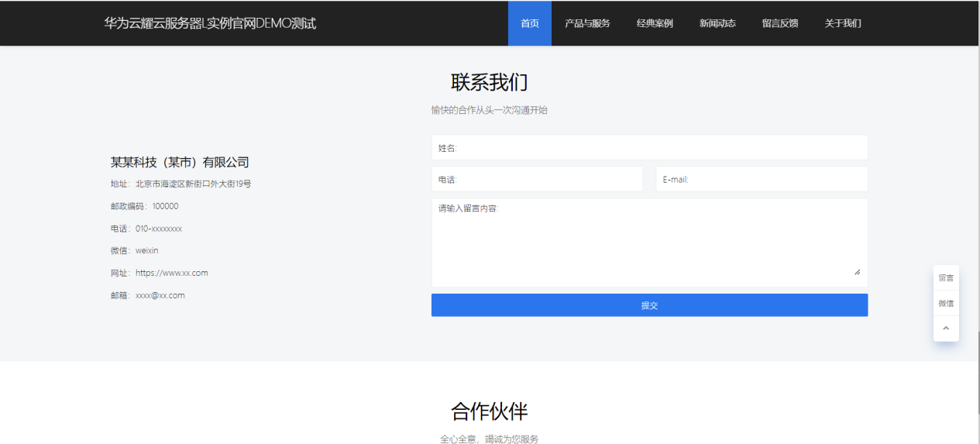
Task: Select 新闻动态 in the navigation bar
Action: pos(717,23)
